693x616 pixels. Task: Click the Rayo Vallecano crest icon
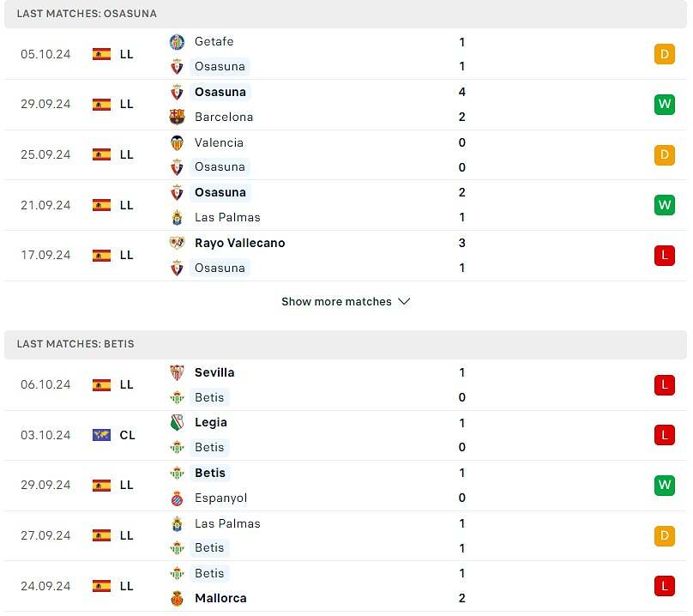coord(177,243)
